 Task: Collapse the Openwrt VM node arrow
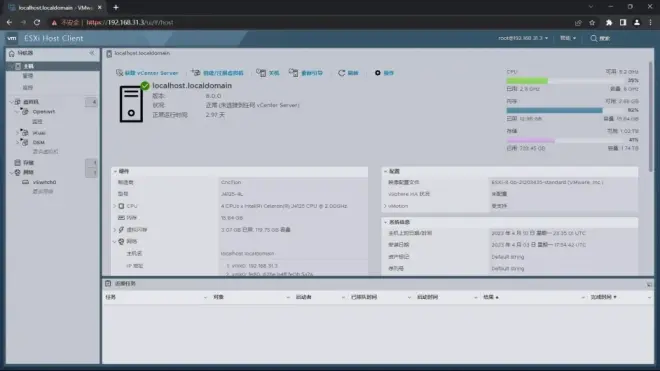pos(17,112)
